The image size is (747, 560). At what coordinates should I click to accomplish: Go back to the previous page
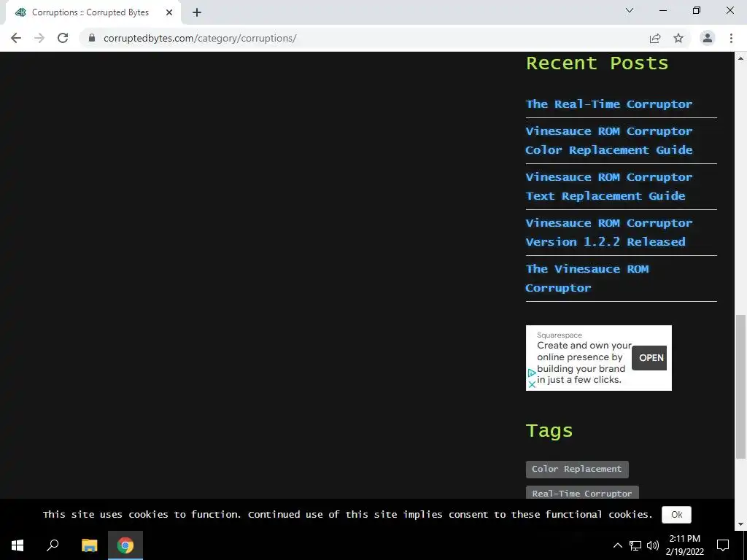16,38
